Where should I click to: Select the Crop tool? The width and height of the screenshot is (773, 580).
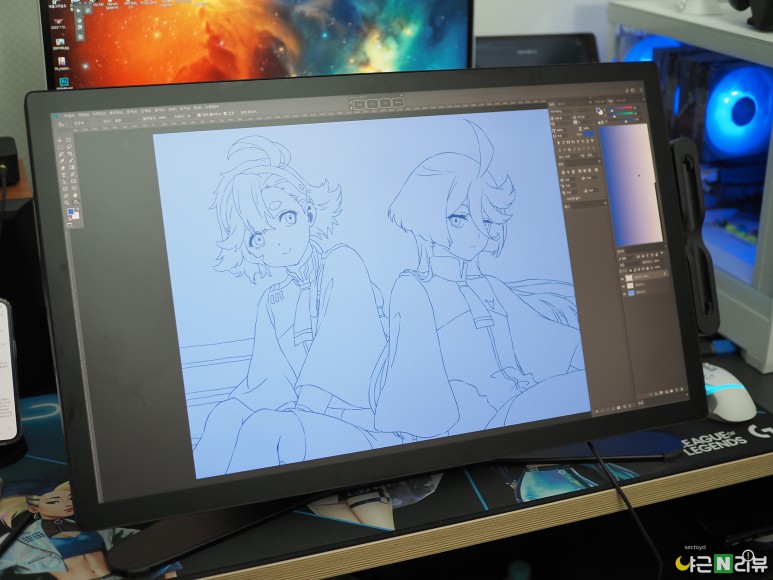70,154
